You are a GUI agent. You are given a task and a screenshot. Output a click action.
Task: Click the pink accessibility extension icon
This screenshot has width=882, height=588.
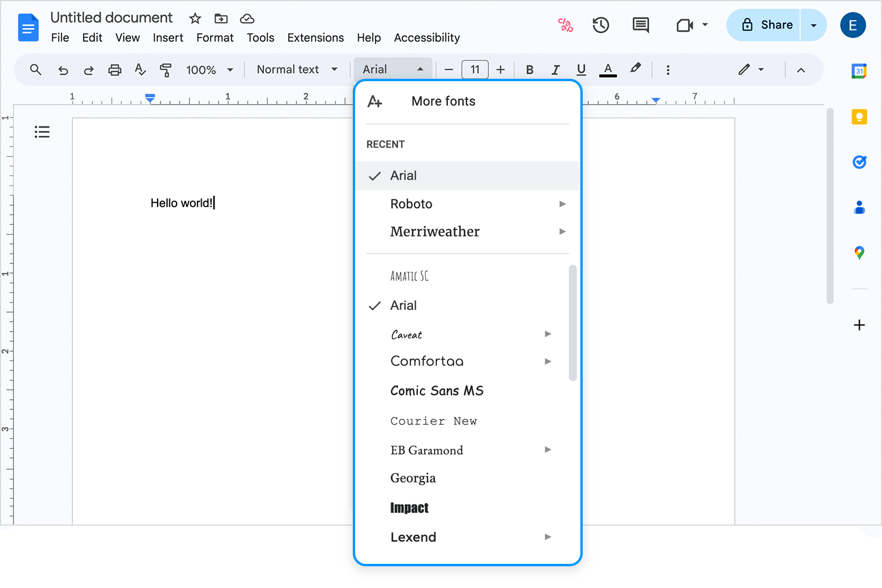click(566, 25)
